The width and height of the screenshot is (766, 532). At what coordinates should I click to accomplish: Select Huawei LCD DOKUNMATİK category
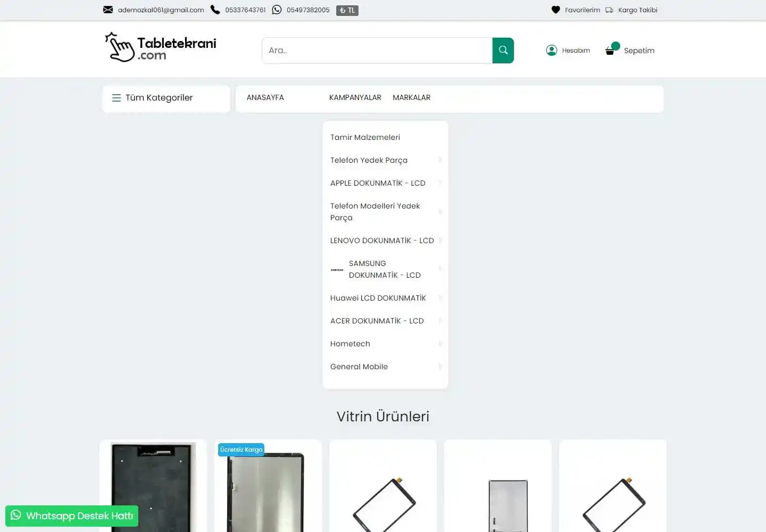[x=378, y=298]
